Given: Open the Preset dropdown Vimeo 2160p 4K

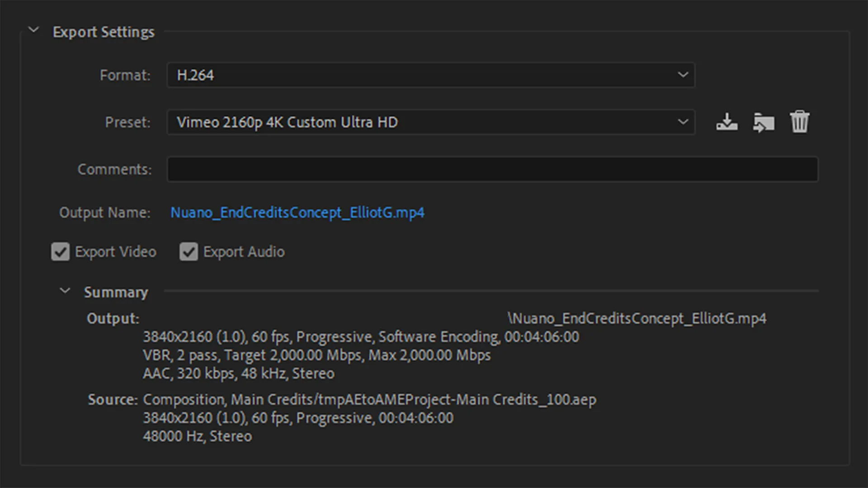Looking at the screenshot, I should pos(431,122).
